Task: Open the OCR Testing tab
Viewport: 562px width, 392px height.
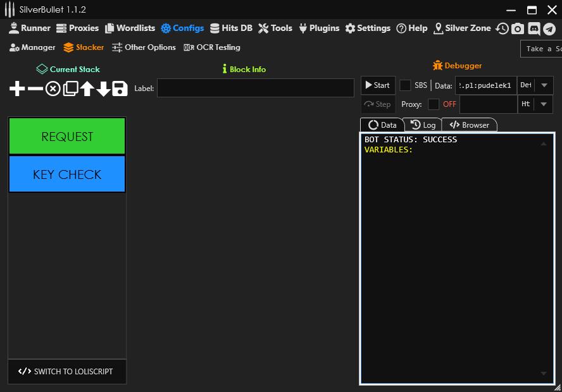Action: pos(212,47)
